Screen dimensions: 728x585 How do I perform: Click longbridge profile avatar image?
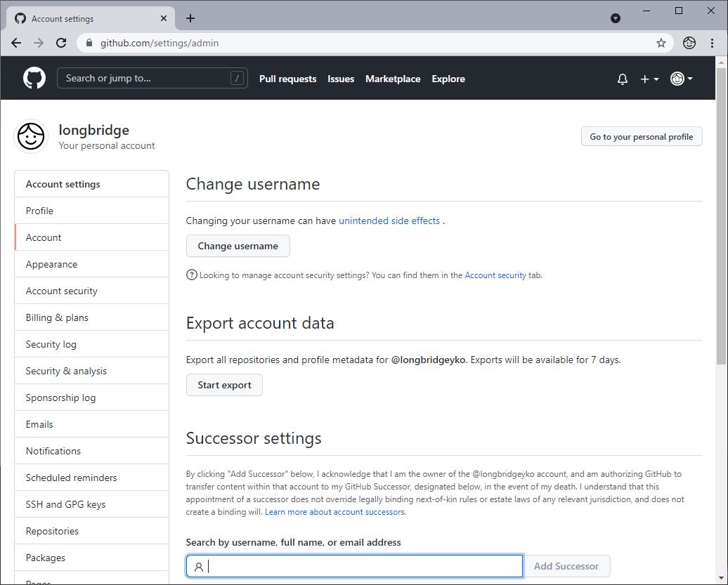tap(31, 136)
